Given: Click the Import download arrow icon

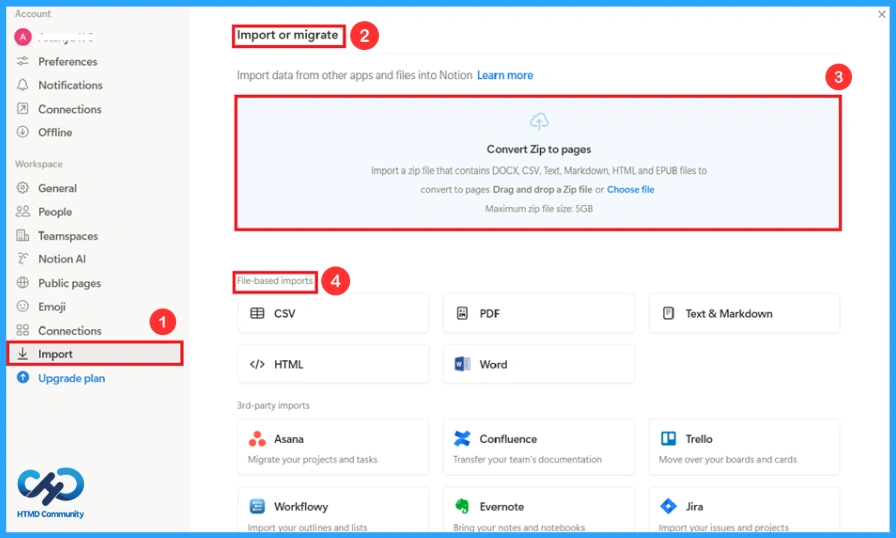Looking at the screenshot, I should click(22, 354).
